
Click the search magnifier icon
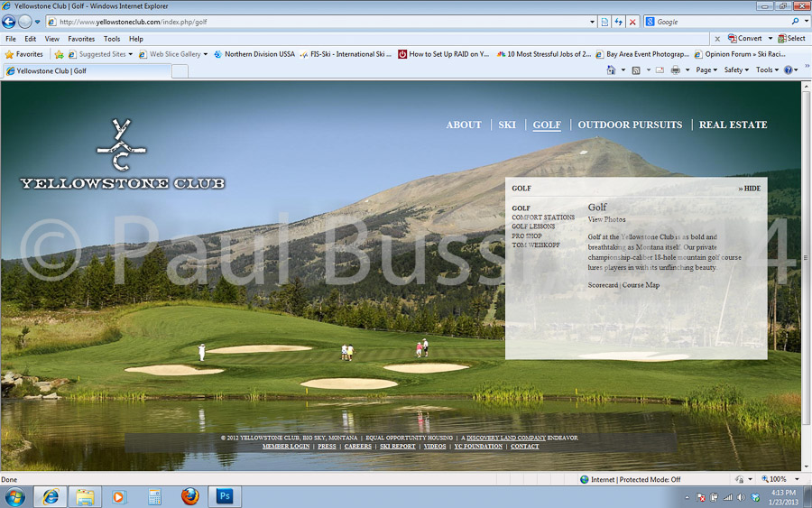tap(795, 22)
